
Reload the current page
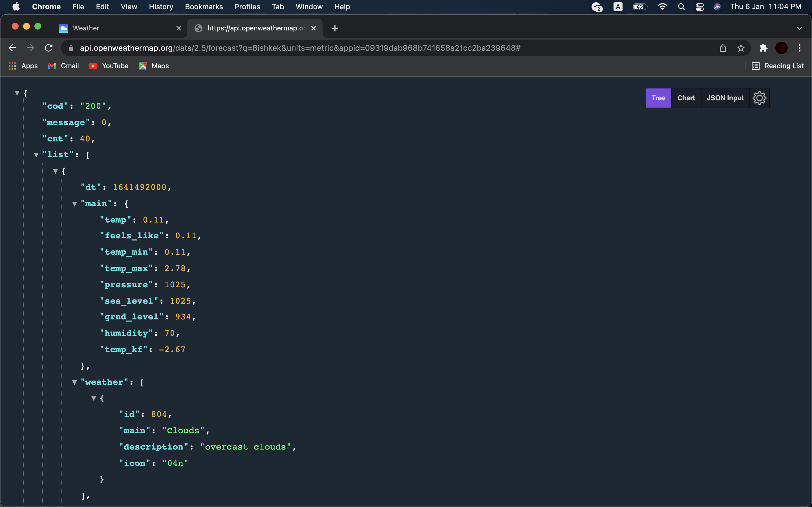(49, 48)
